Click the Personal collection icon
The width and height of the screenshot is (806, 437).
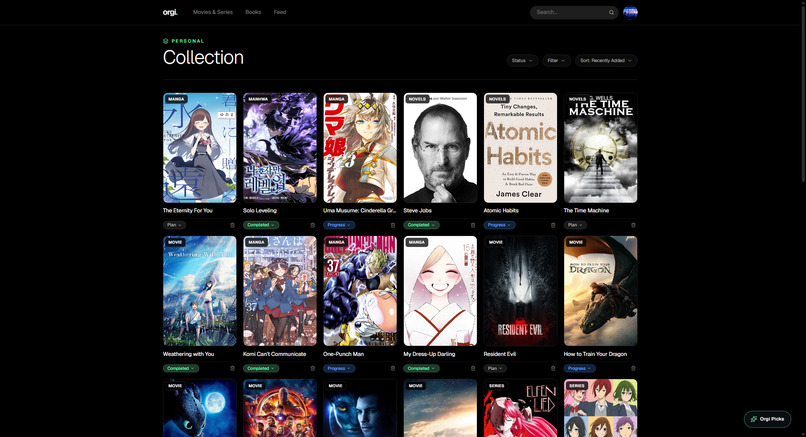[166, 41]
